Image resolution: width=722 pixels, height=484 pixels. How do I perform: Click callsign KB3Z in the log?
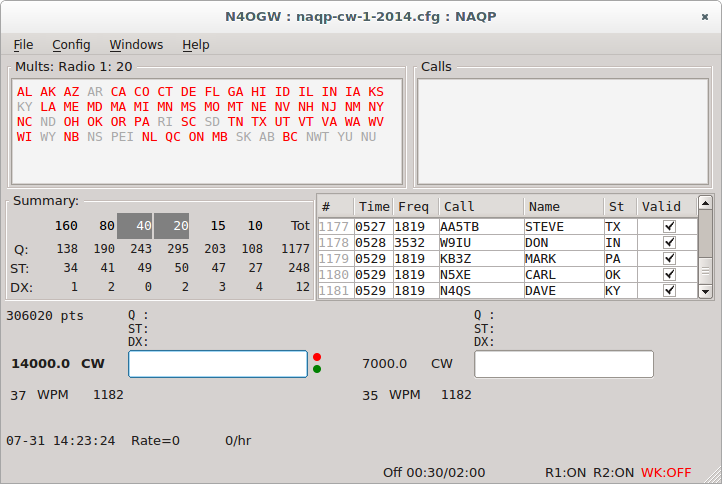[x=455, y=259]
